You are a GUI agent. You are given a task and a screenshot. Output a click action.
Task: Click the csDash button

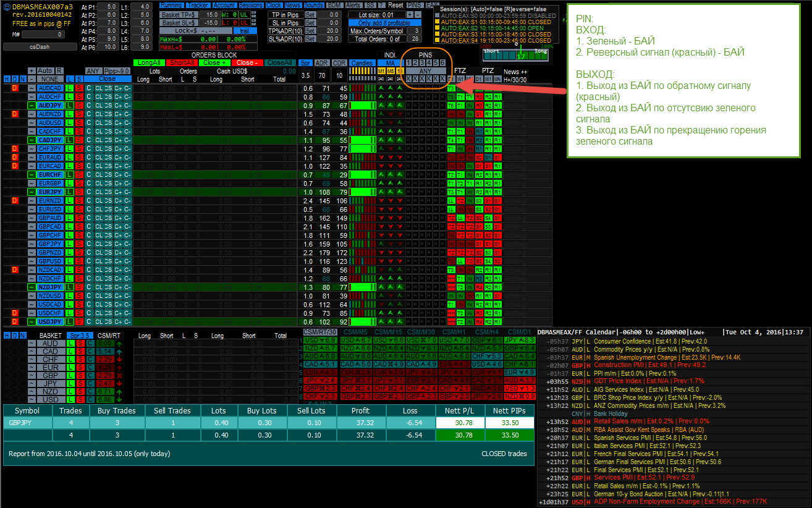(40, 46)
